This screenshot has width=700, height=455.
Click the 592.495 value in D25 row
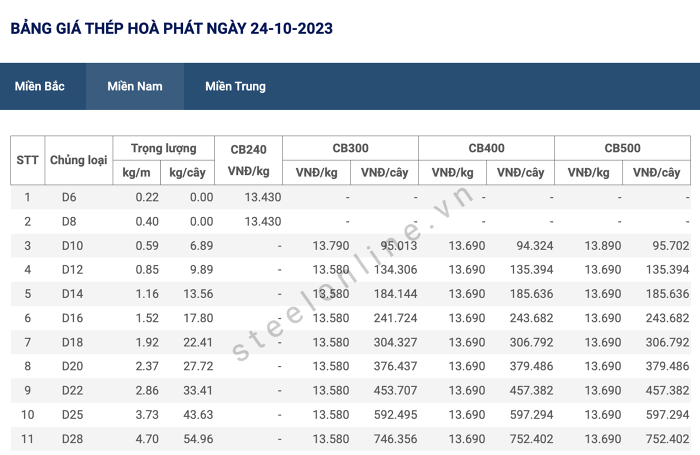[396, 415]
